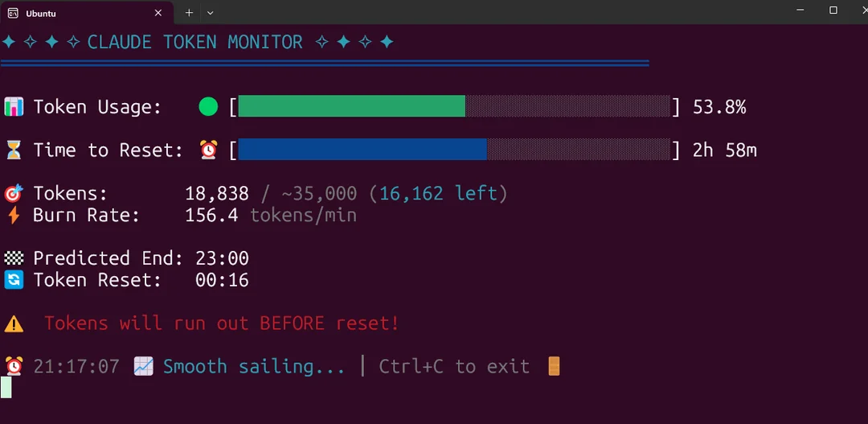This screenshot has width=868, height=424.
Task: Click the red tokens run out warning
Action: [222, 323]
